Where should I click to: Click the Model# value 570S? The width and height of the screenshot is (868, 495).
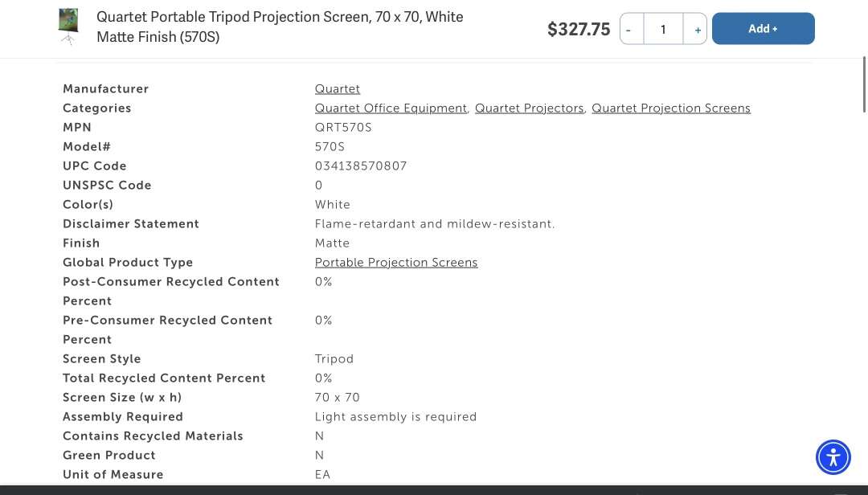pos(330,146)
